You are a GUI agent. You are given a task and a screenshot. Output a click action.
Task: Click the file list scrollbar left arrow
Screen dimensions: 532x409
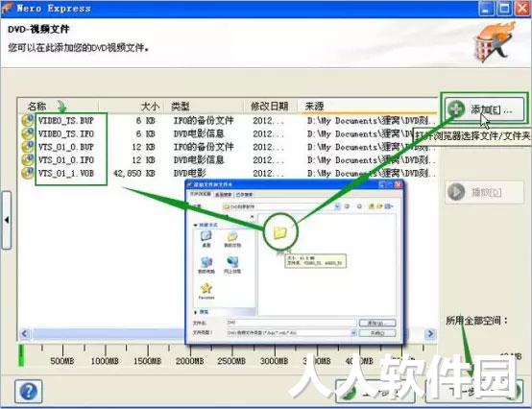coord(24,334)
